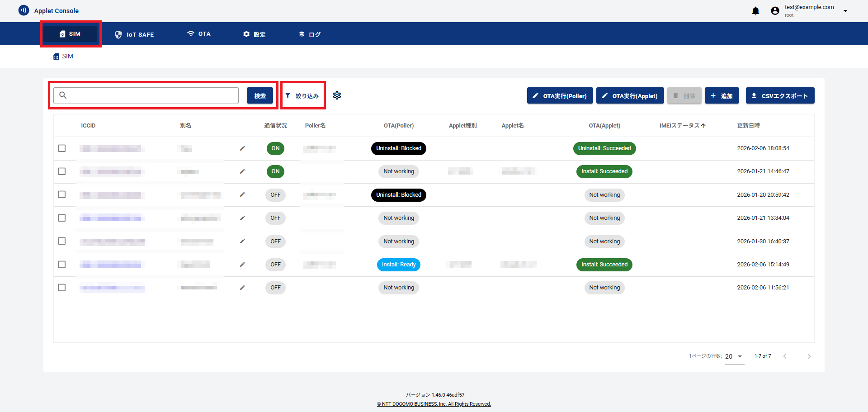Screen dimensions: 868x412
Task: Click the Applet名 column header
Action: [x=513, y=126]
